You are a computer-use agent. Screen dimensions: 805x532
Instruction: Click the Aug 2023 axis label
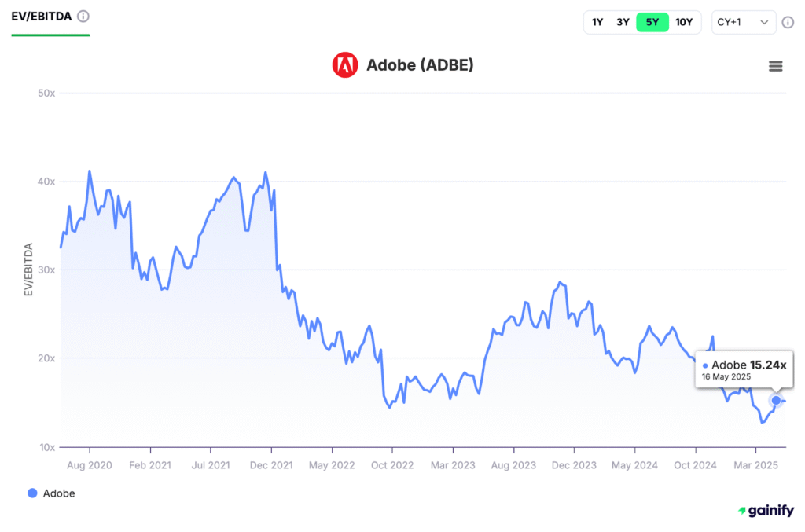click(513, 465)
